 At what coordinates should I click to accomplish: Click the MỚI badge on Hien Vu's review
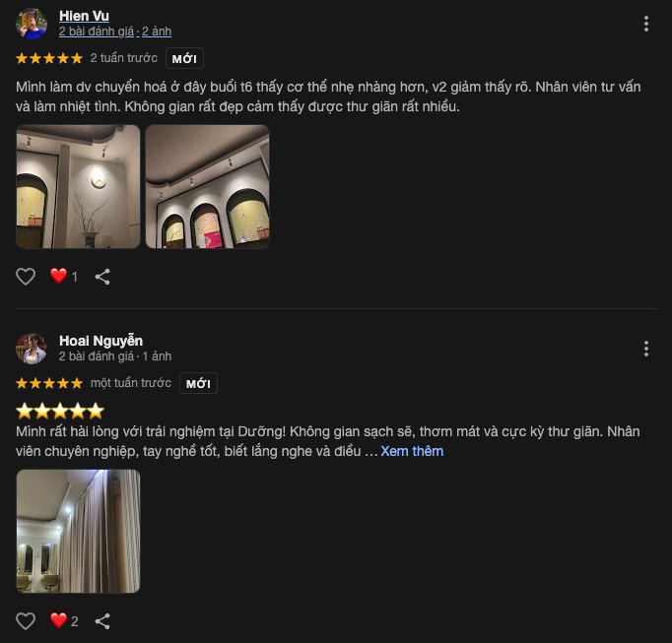184,58
